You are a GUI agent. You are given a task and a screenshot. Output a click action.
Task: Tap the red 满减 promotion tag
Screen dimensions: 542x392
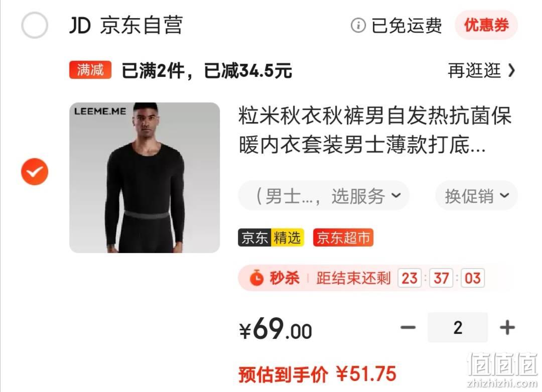90,70
